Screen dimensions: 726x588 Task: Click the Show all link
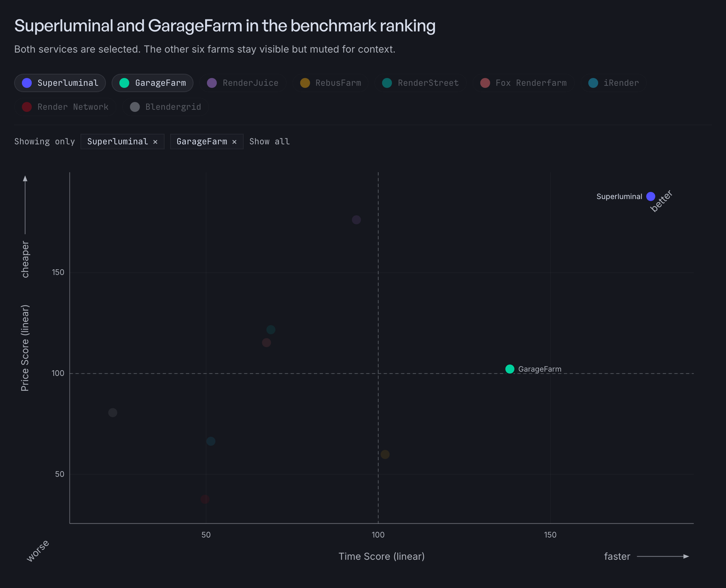269,142
